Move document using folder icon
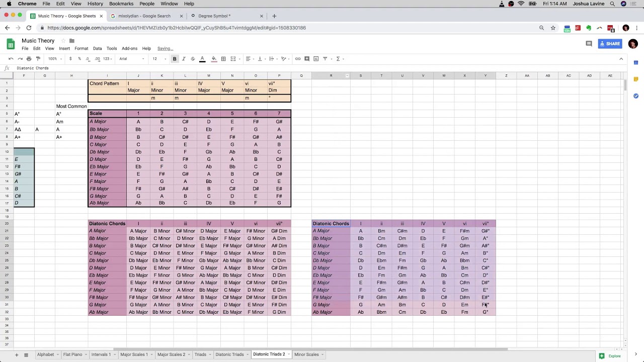Viewport: 644px width, 362px height. pyautogui.click(x=72, y=41)
